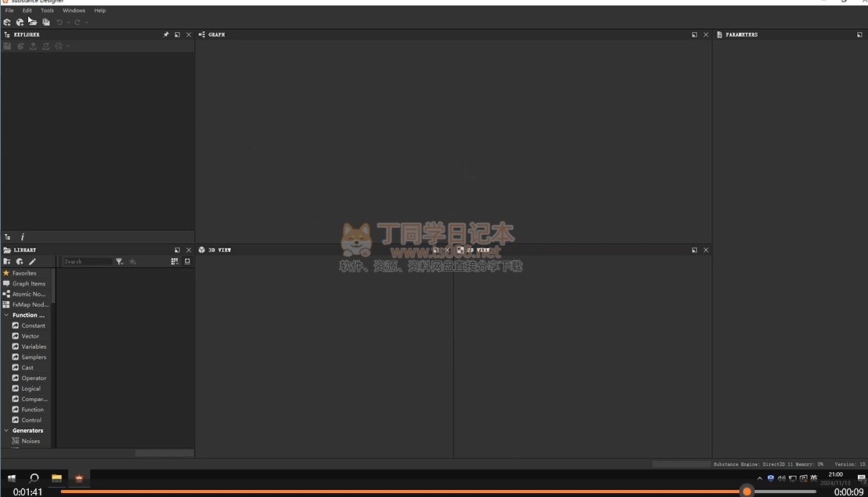Open the Library thumbnail grid view dropdown
Screen dimensions: 868x497
(x=175, y=261)
